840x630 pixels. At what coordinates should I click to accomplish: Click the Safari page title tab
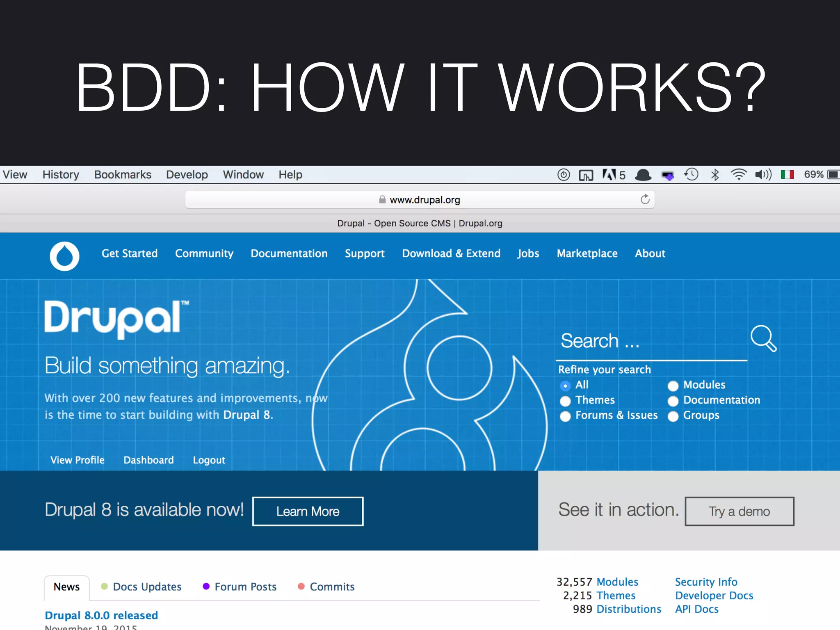420,224
